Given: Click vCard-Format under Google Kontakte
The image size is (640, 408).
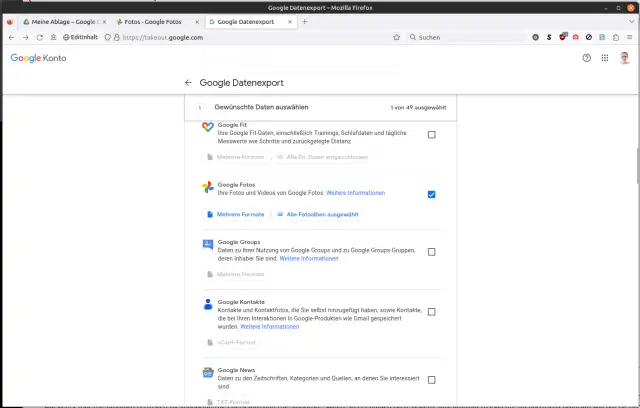Looking at the screenshot, I should [231, 342].
